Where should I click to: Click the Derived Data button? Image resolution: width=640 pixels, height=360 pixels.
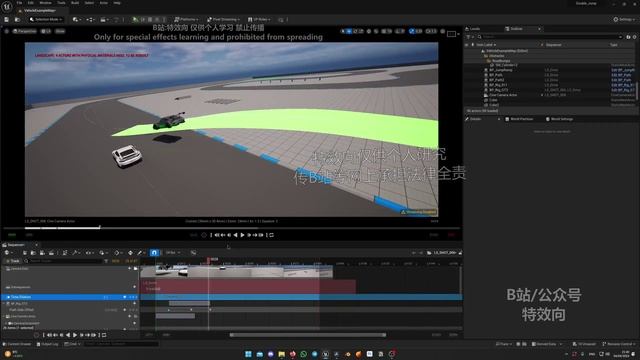click(x=546, y=344)
